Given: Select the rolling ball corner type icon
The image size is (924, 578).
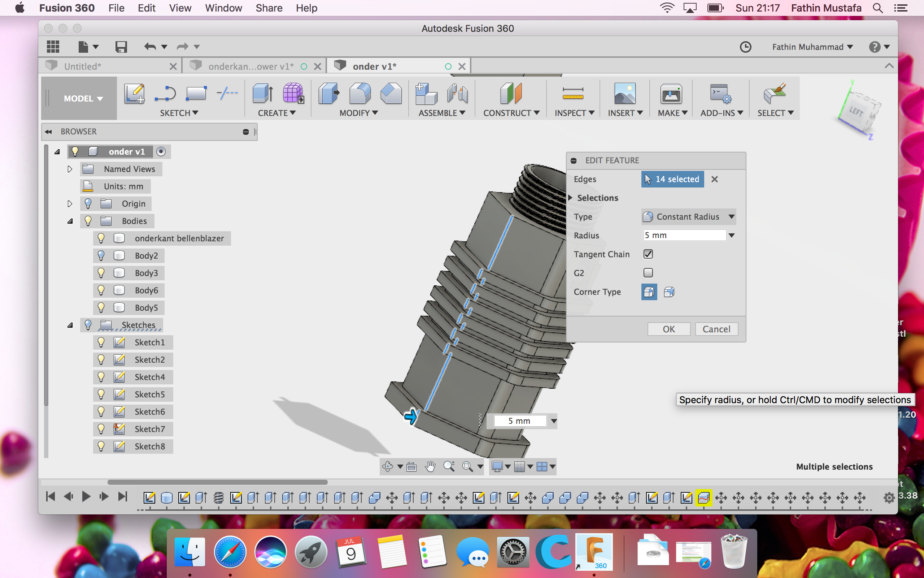Looking at the screenshot, I should 649,292.
